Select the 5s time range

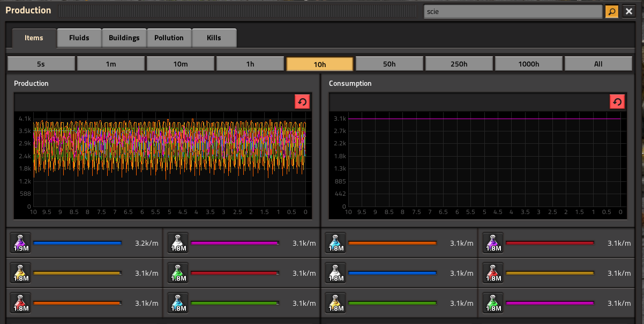coord(41,64)
